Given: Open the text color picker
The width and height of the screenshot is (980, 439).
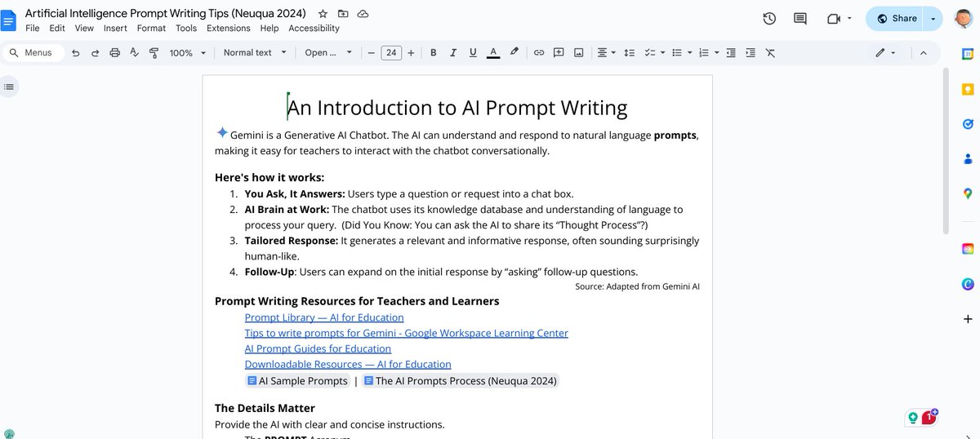Looking at the screenshot, I should coord(493,52).
